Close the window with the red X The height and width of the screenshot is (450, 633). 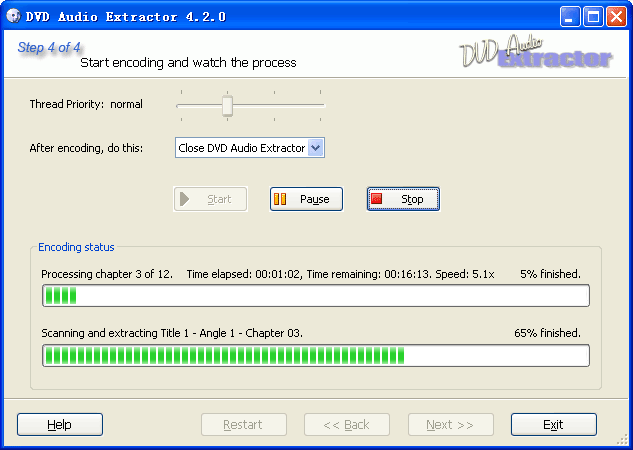[x=616, y=17]
